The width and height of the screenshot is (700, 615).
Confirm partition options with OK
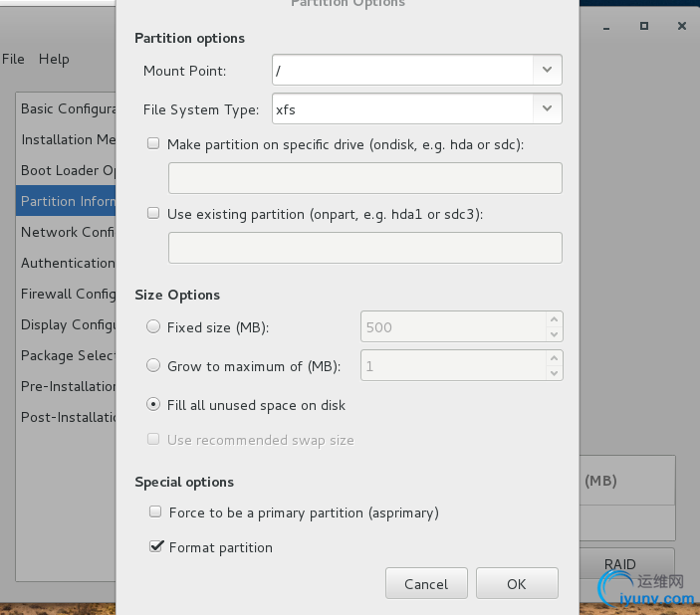click(x=516, y=584)
